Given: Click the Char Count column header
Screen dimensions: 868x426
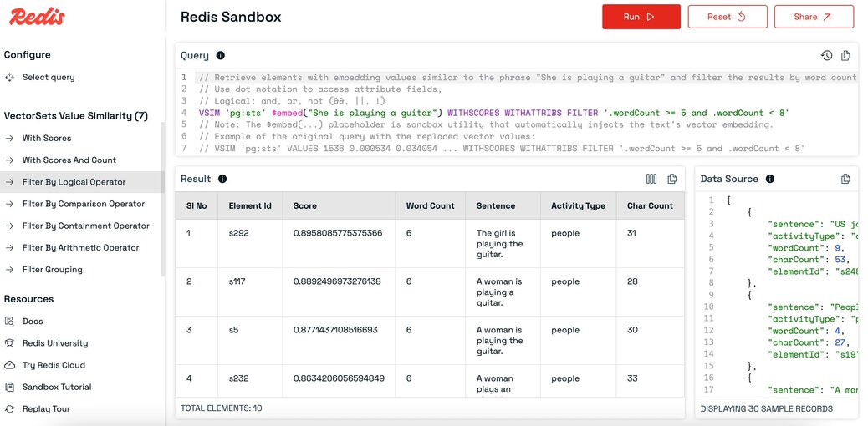Looking at the screenshot, I should (650, 205).
